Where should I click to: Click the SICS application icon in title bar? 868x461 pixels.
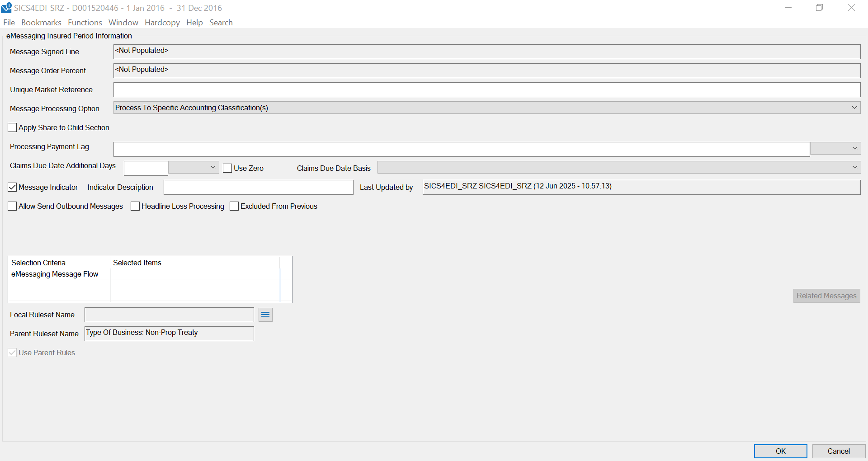point(6,8)
